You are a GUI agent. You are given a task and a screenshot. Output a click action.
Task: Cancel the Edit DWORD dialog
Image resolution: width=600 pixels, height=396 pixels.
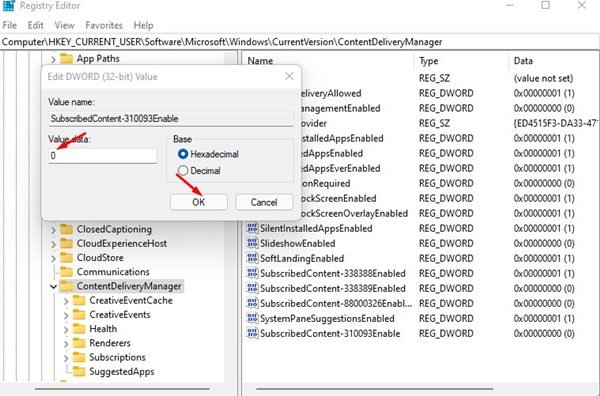[x=264, y=202]
